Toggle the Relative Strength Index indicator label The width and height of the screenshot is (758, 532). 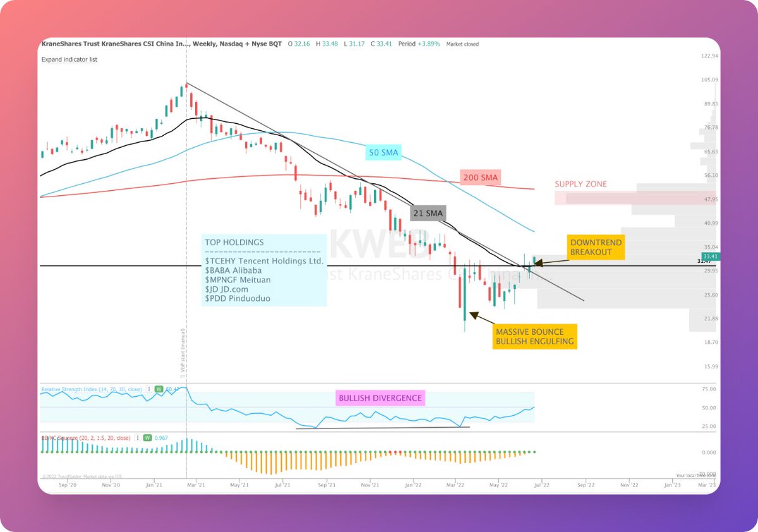tap(92, 389)
